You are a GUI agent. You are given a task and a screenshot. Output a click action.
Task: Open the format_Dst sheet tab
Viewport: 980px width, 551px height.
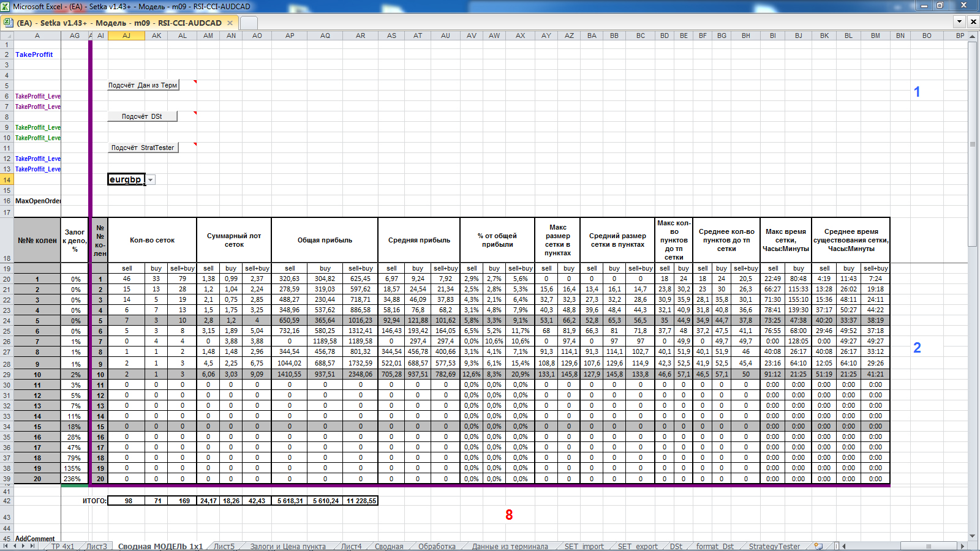(715, 546)
